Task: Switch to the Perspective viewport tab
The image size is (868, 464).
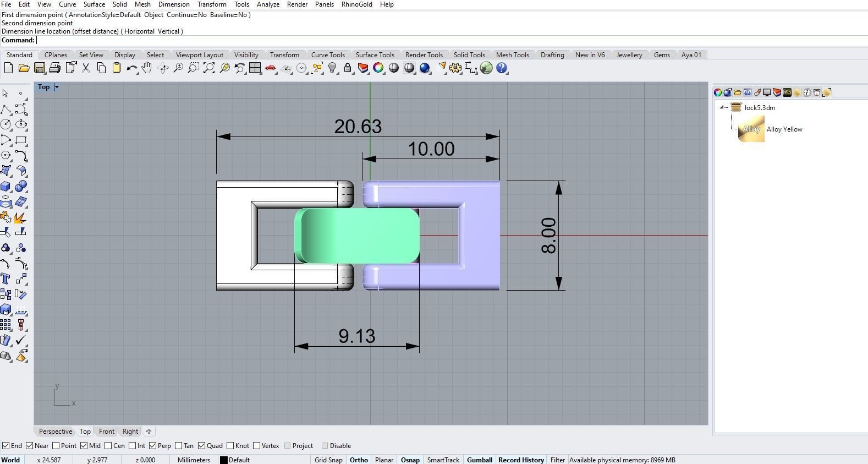Action: coord(55,432)
